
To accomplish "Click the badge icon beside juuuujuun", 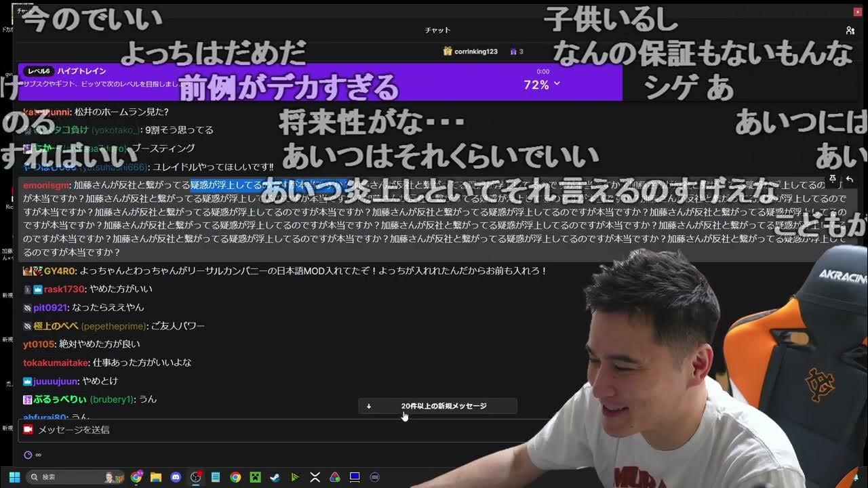I will point(27,381).
